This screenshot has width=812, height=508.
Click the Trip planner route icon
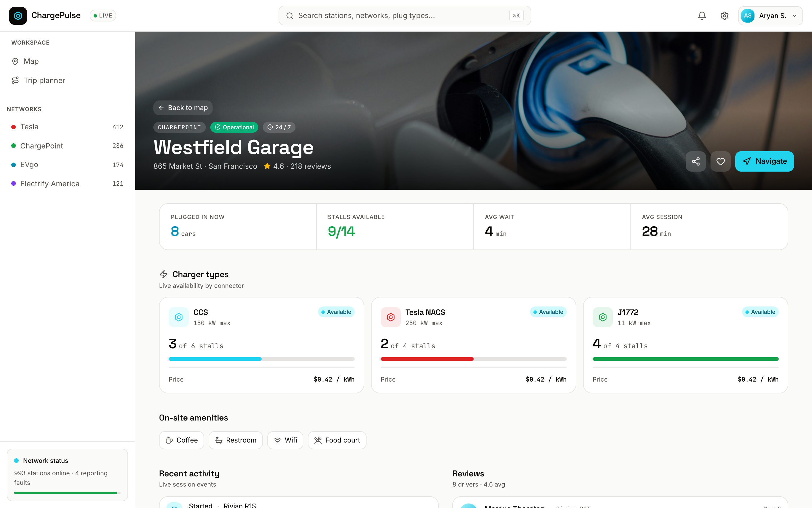pyautogui.click(x=15, y=80)
